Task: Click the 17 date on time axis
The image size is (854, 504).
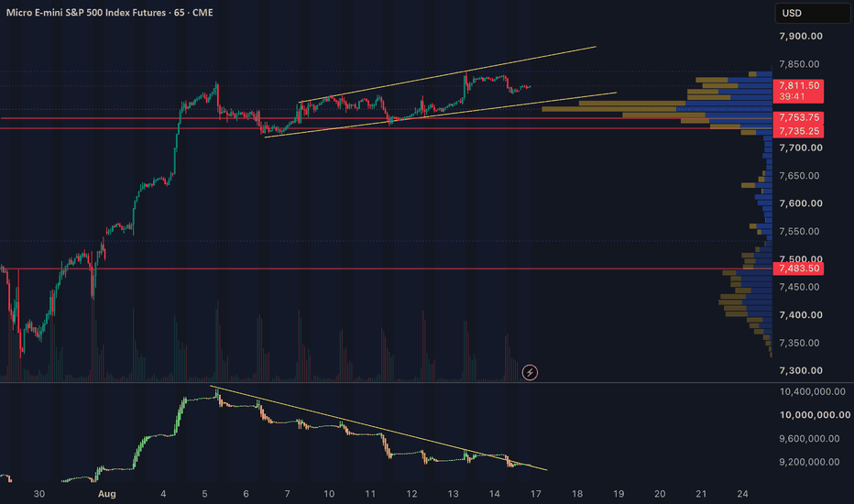Action: pos(536,494)
